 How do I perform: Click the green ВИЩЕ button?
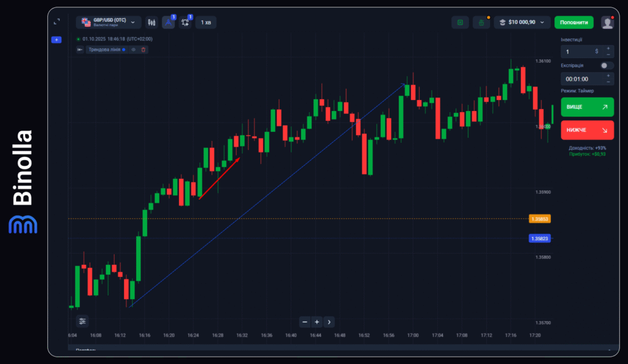point(587,107)
